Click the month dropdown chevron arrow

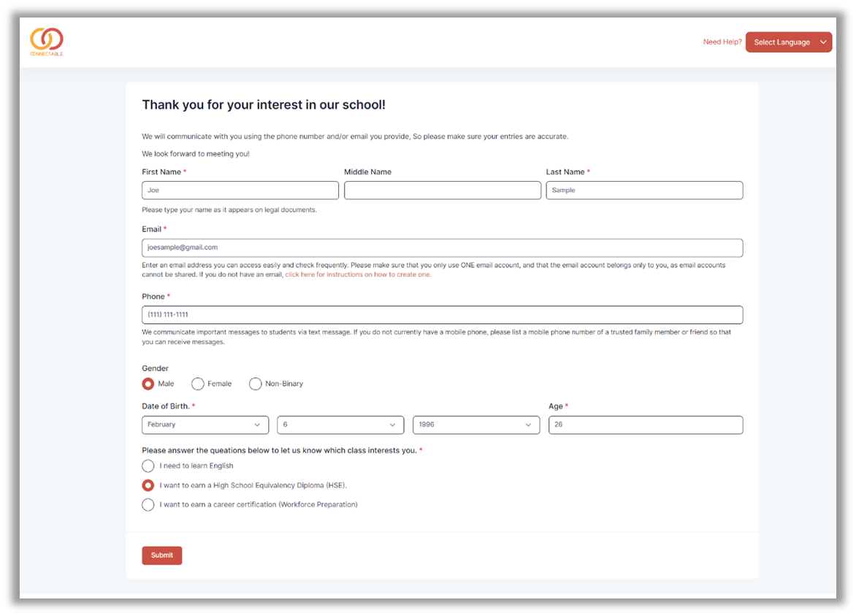[x=257, y=425]
